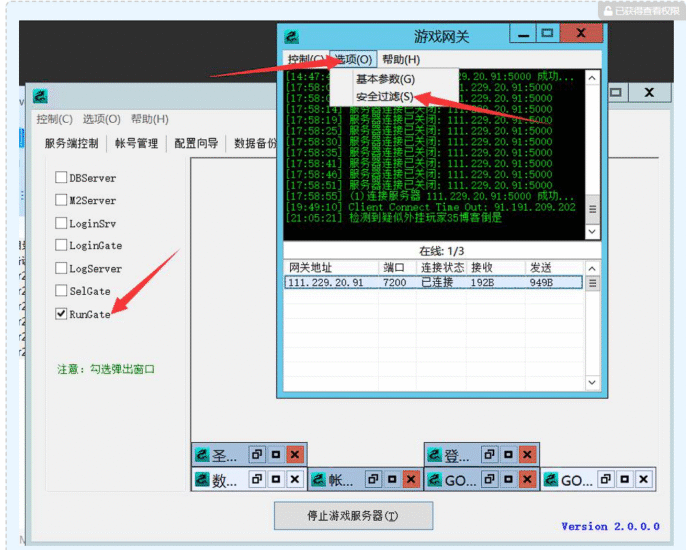Click the log pane scroll-down arrow
The width and height of the screenshot is (686, 550).
point(592,231)
